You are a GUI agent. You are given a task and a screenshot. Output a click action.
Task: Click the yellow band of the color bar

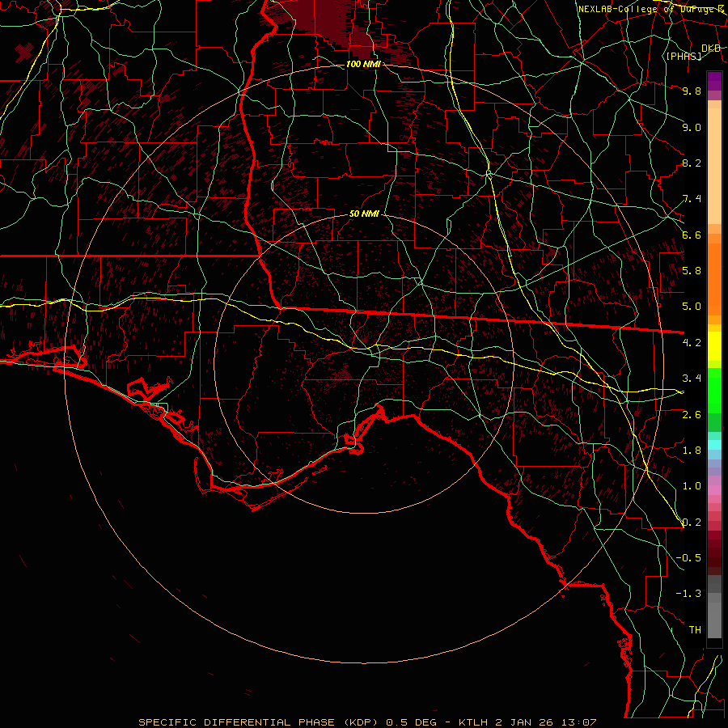[x=714, y=346]
